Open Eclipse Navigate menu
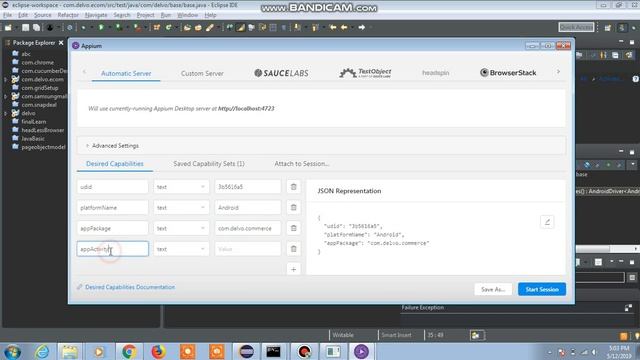 click(96, 15)
